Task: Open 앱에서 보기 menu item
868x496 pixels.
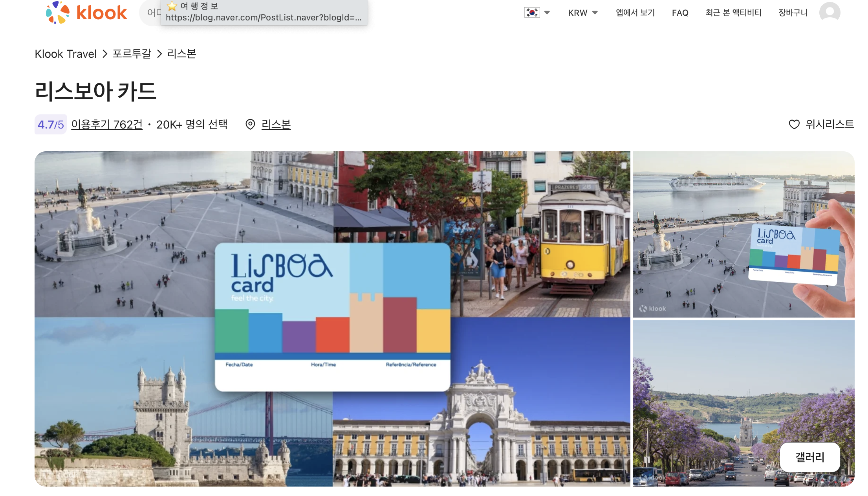Action: click(635, 13)
